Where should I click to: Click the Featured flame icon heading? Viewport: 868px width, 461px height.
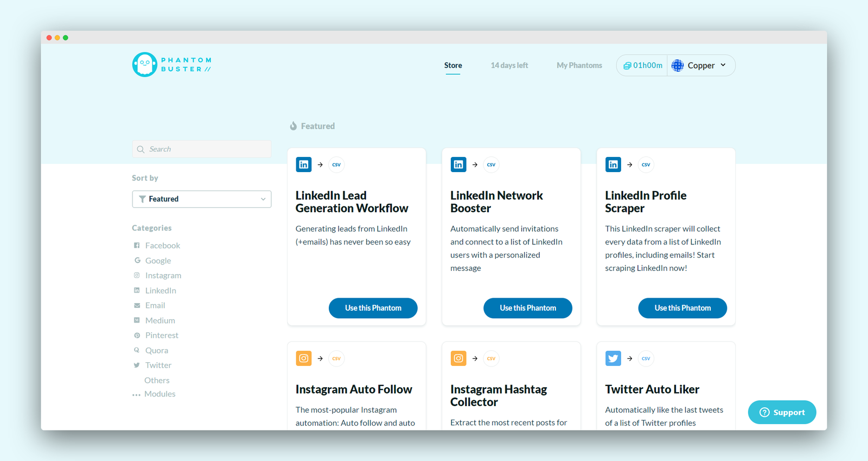312,126
